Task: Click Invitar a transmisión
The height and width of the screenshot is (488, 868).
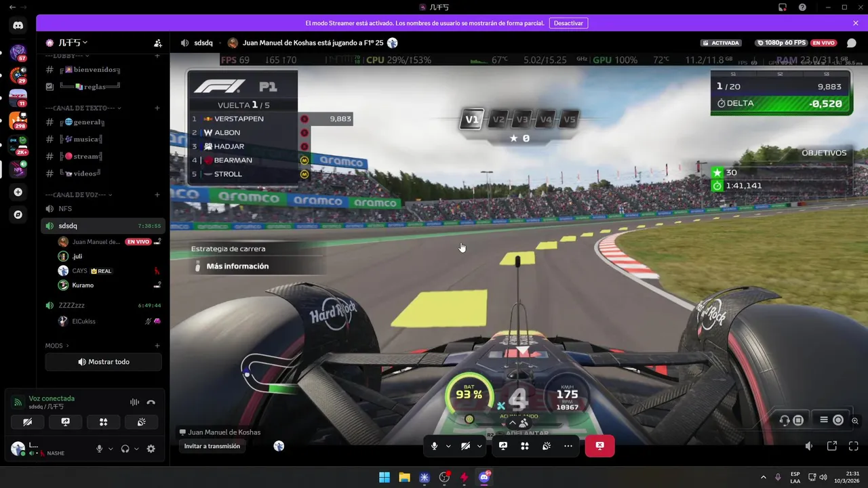Action: tap(212, 446)
